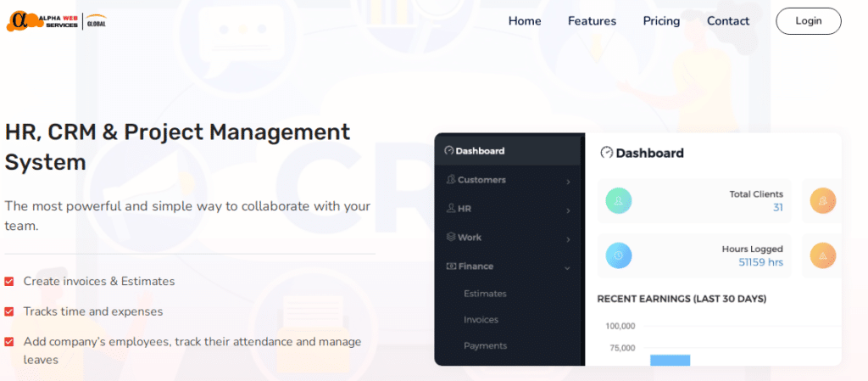Select Invoices under Finance

pos(481,320)
